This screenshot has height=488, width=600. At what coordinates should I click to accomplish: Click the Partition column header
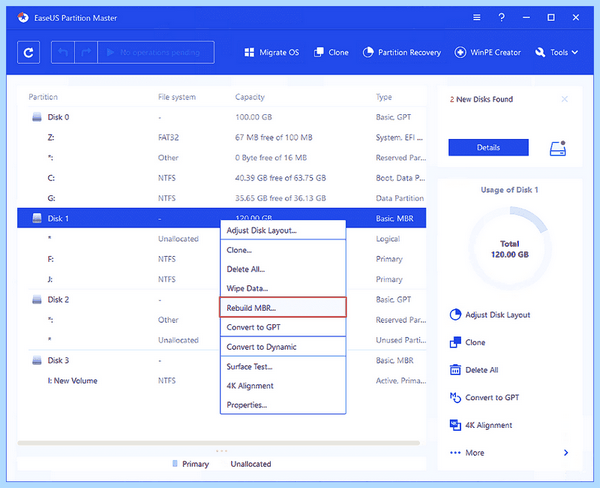(x=43, y=97)
